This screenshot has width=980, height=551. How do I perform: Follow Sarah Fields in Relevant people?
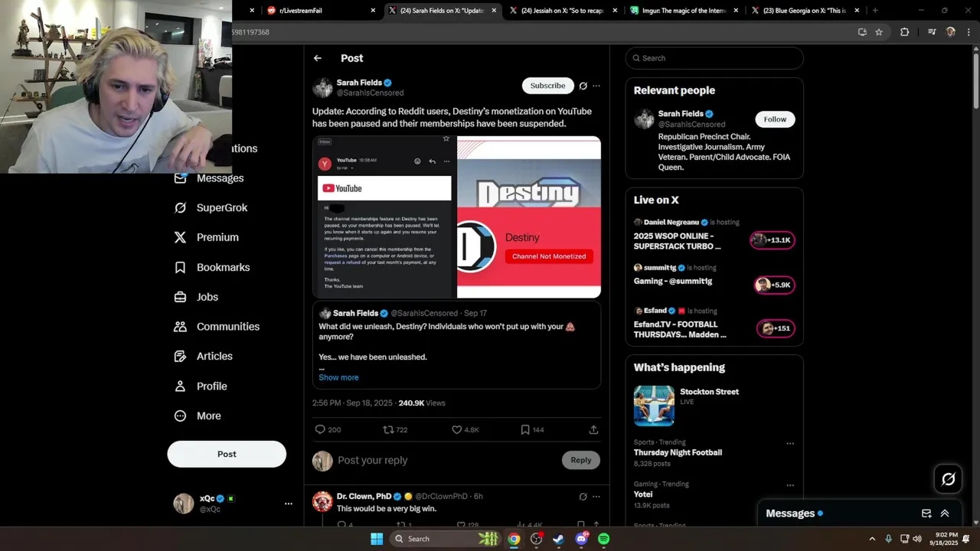click(775, 119)
